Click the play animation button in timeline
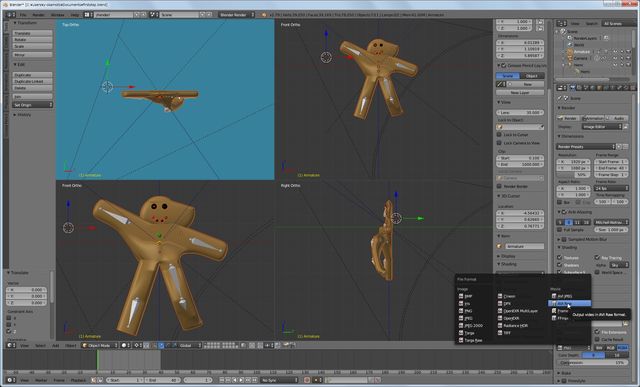640x387 pixels. [241, 380]
